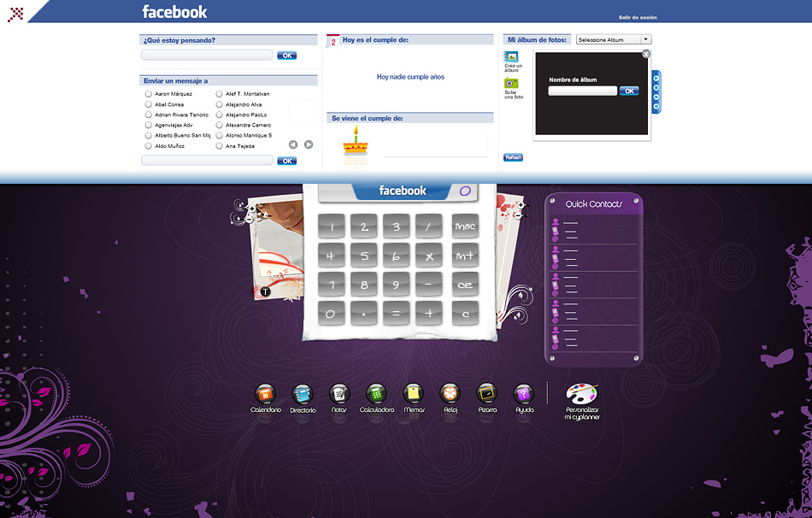Screen dimensions: 812x518
Task: Click the Quick Contacts panel title
Action: pos(593,204)
